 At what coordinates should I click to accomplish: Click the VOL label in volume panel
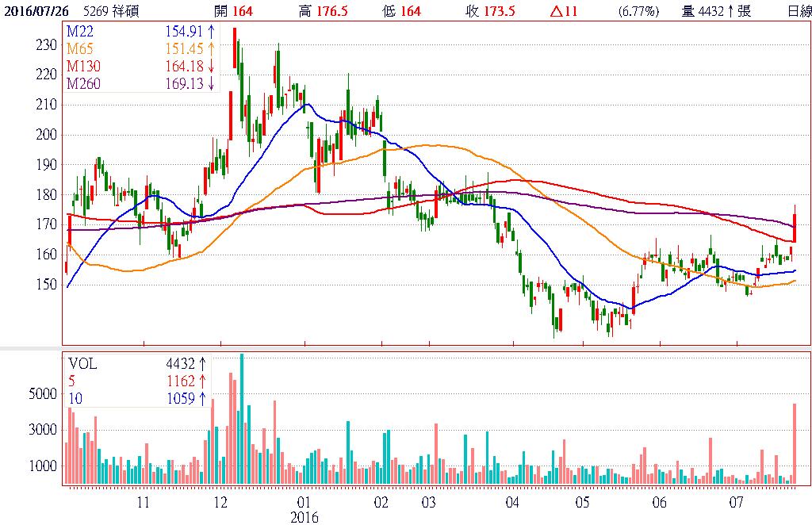click(82, 363)
